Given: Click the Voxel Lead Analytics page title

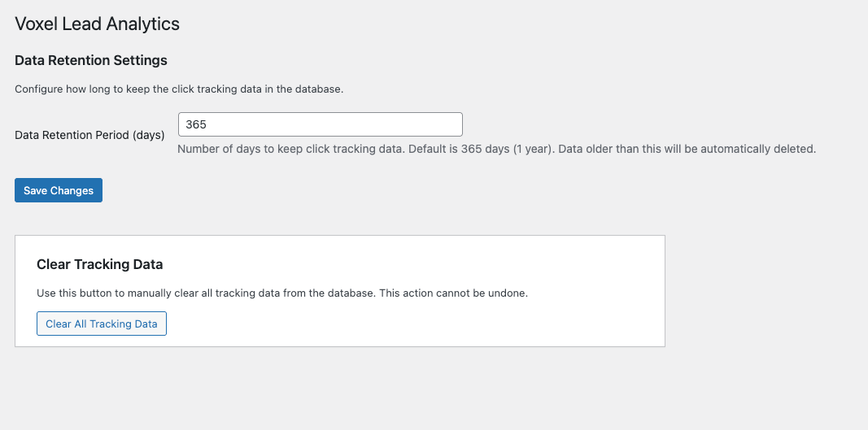Looking at the screenshot, I should pyautogui.click(x=97, y=24).
